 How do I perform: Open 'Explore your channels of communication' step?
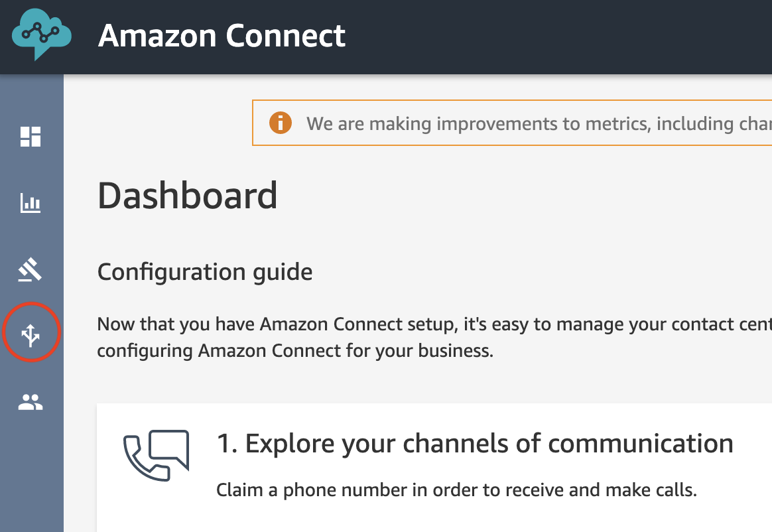(475, 443)
